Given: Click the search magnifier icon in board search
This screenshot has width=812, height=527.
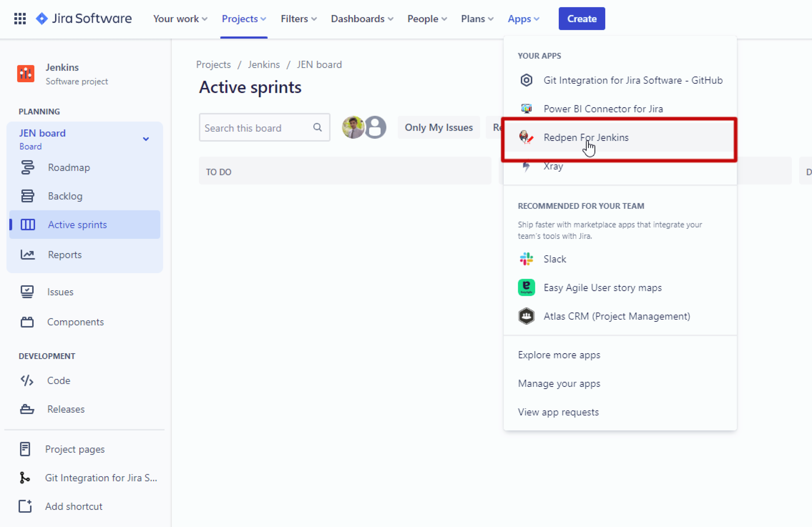Looking at the screenshot, I should coord(317,127).
